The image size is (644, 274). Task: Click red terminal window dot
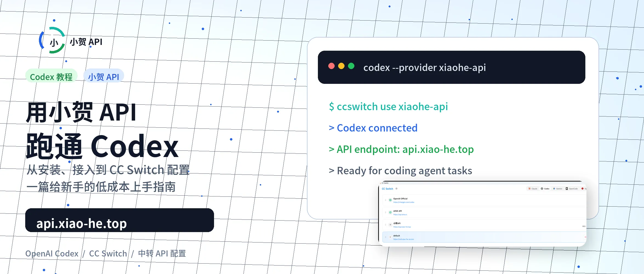pyautogui.click(x=331, y=66)
